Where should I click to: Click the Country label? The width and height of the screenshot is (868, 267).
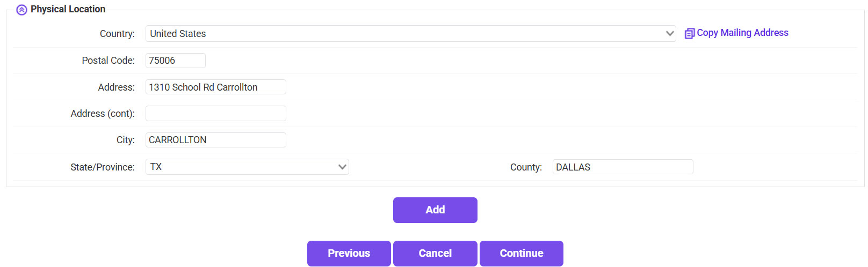pos(117,34)
